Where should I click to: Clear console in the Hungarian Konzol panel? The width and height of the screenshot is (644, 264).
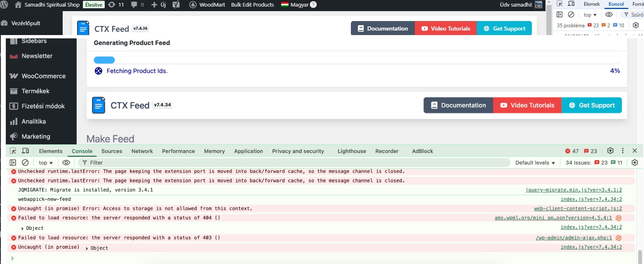[571, 14]
